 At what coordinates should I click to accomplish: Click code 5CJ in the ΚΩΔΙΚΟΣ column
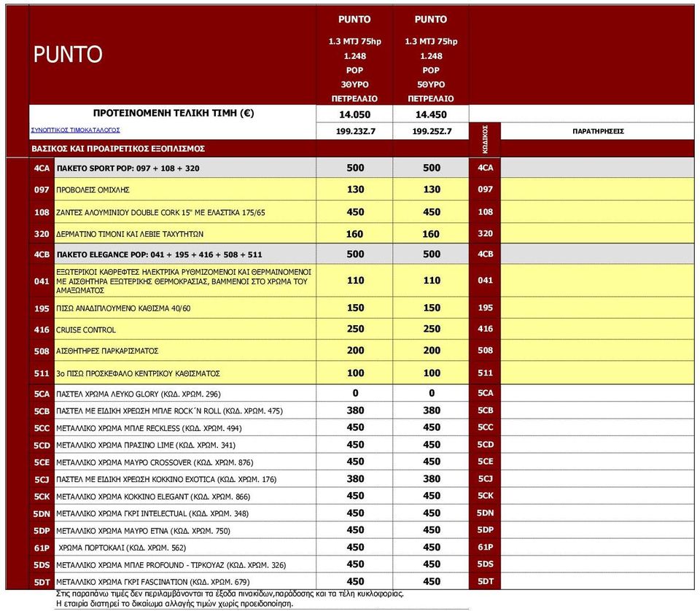486,479
